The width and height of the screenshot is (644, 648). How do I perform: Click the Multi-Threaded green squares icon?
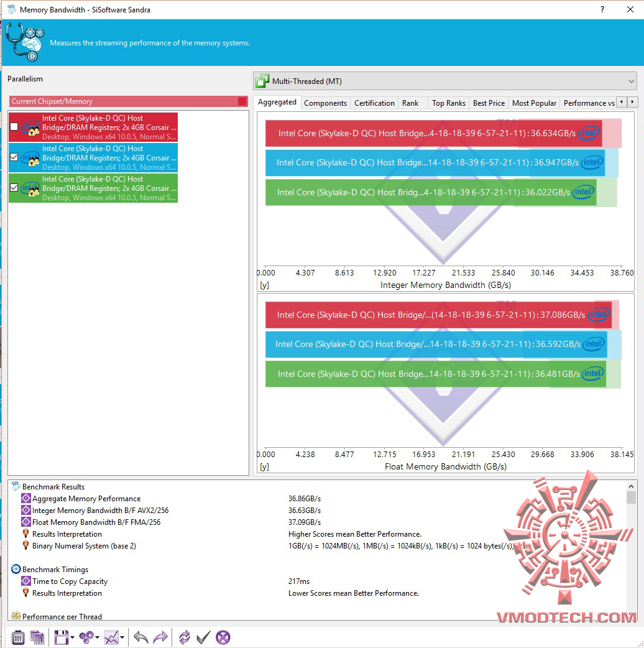click(262, 81)
